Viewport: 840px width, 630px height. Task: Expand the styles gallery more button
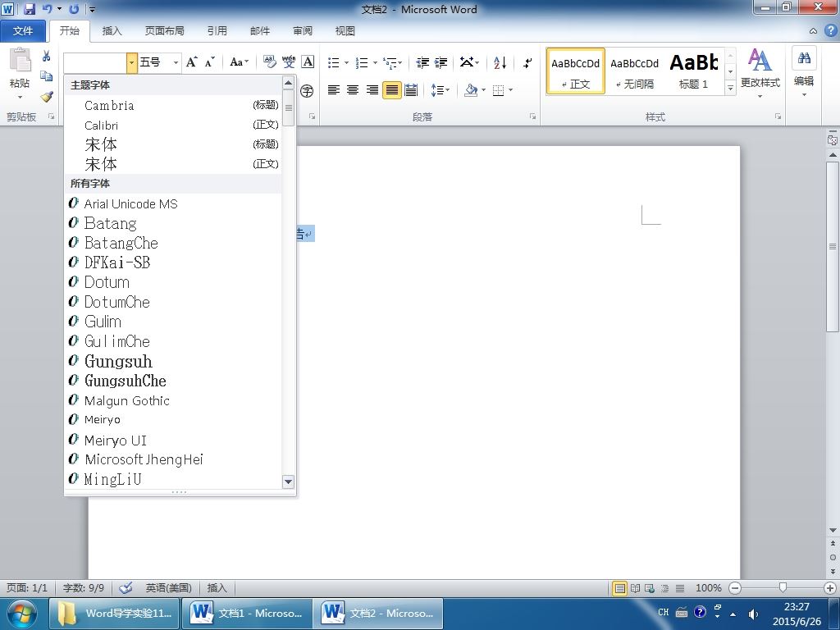click(x=730, y=88)
